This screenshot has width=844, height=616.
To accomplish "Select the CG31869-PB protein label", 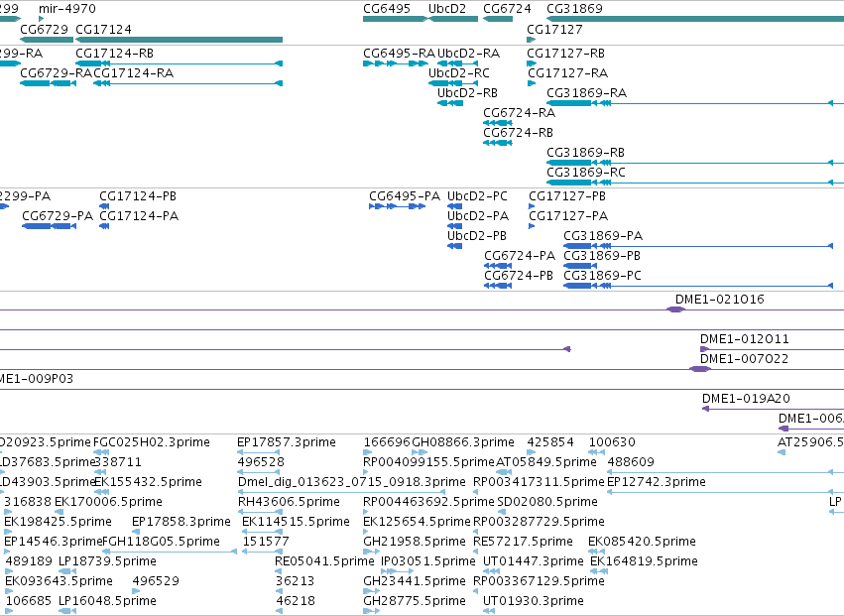I will pyautogui.click(x=602, y=256).
